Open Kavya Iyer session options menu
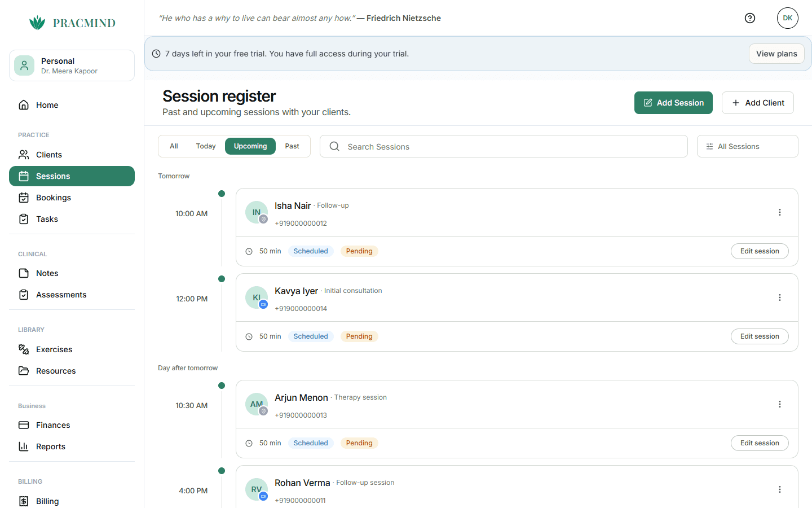This screenshot has width=812, height=508. click(x=780, y=297)
